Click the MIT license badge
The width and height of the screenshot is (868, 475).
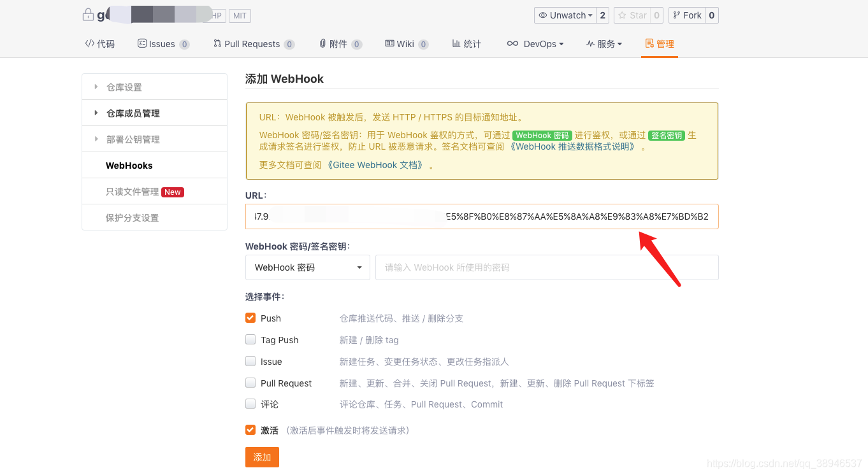[x=239, y=16]
